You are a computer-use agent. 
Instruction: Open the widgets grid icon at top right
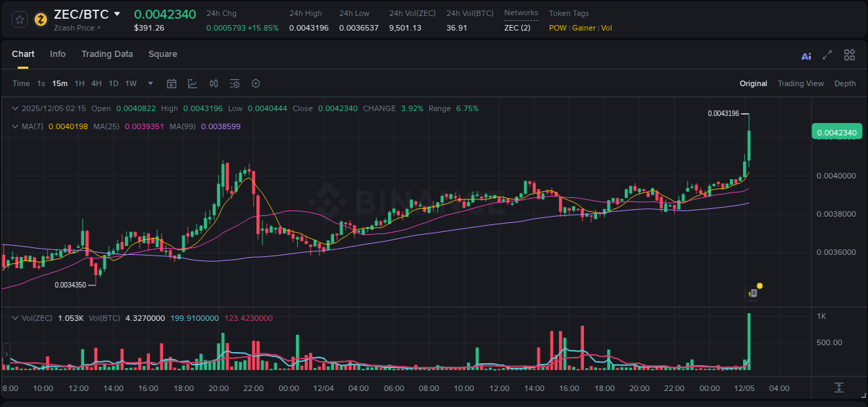pos(849,55)
